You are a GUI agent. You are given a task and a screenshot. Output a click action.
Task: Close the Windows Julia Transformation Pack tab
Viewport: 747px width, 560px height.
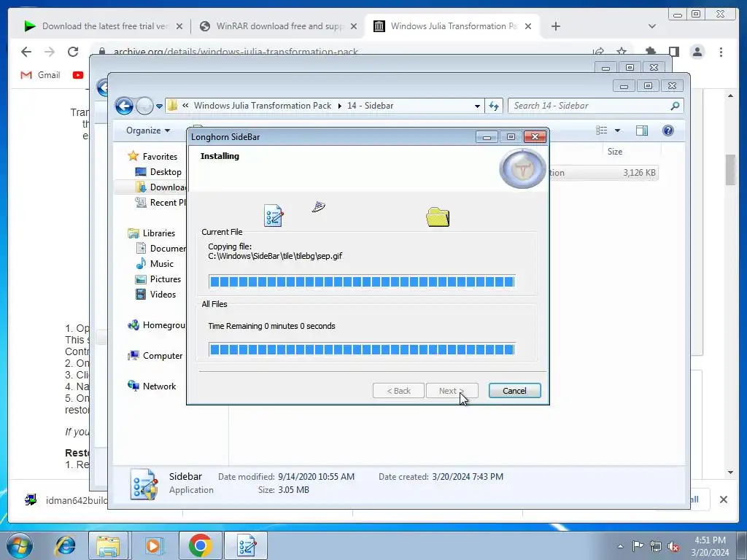[528, 26]
